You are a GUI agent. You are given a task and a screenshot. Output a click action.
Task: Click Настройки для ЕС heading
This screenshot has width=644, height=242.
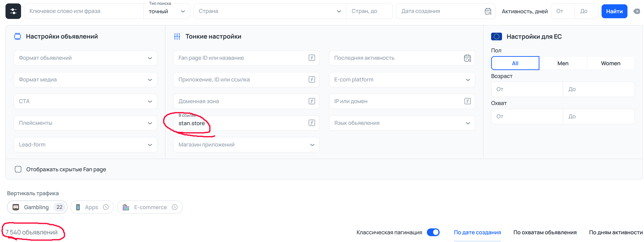click(x=534, y=36)
